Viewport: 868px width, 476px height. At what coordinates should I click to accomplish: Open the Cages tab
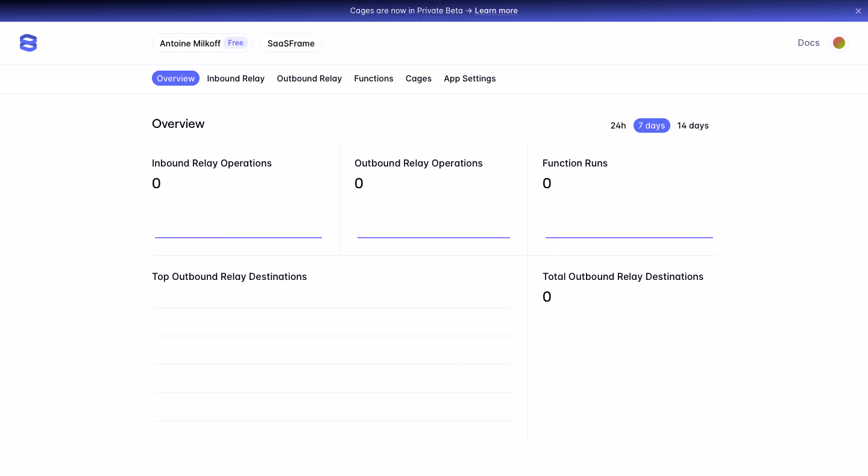click(x=418, y=78)
